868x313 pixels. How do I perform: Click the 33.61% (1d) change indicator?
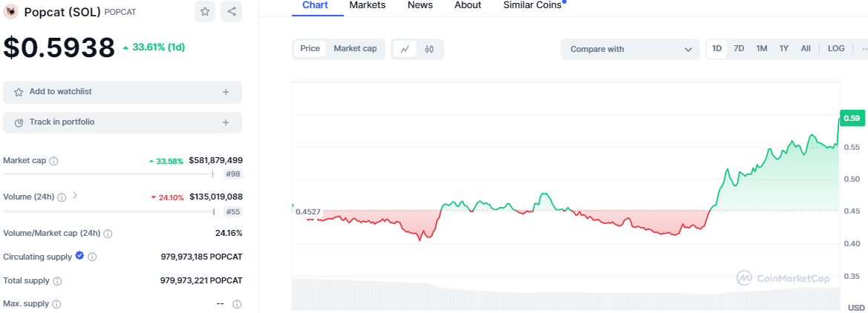[154, 47]
